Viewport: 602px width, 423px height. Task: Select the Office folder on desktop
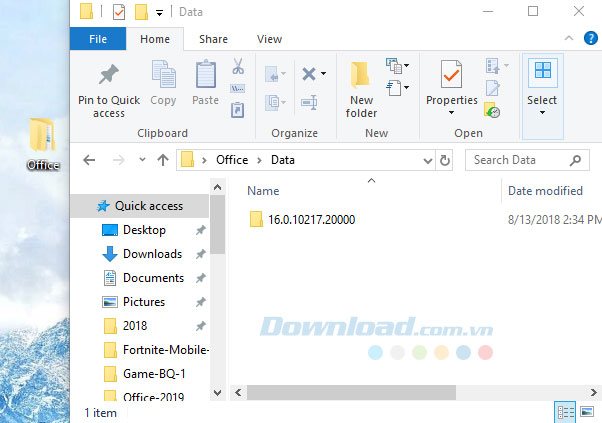click(x=43, y=144)
